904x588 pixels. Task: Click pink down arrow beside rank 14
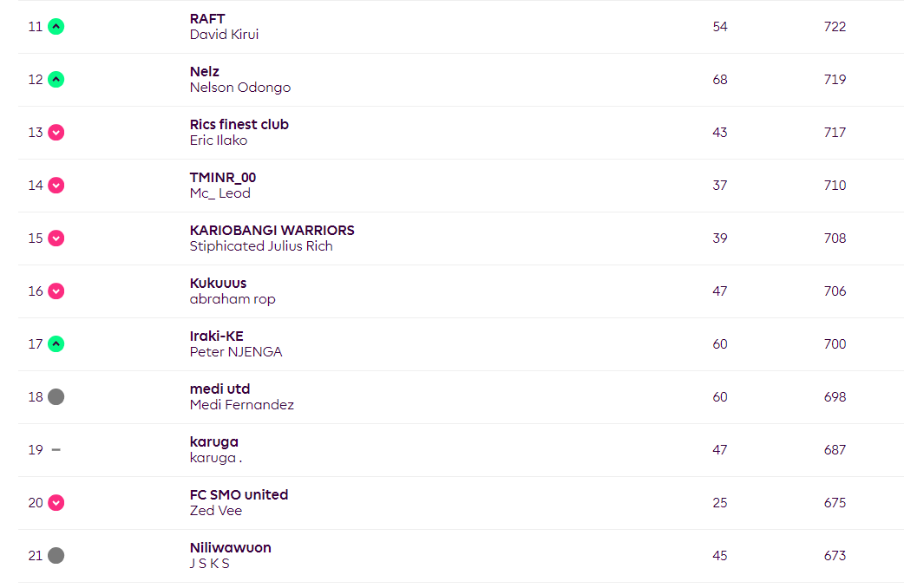[x=56, y=186]
